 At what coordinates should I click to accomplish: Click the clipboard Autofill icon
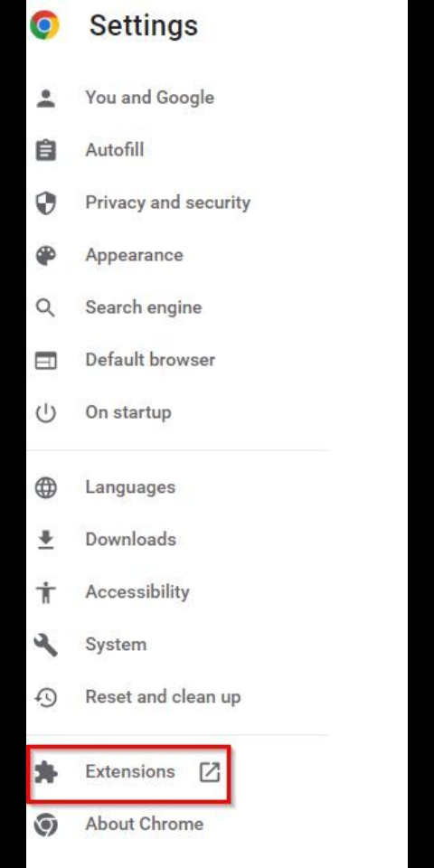pos(45,150)
